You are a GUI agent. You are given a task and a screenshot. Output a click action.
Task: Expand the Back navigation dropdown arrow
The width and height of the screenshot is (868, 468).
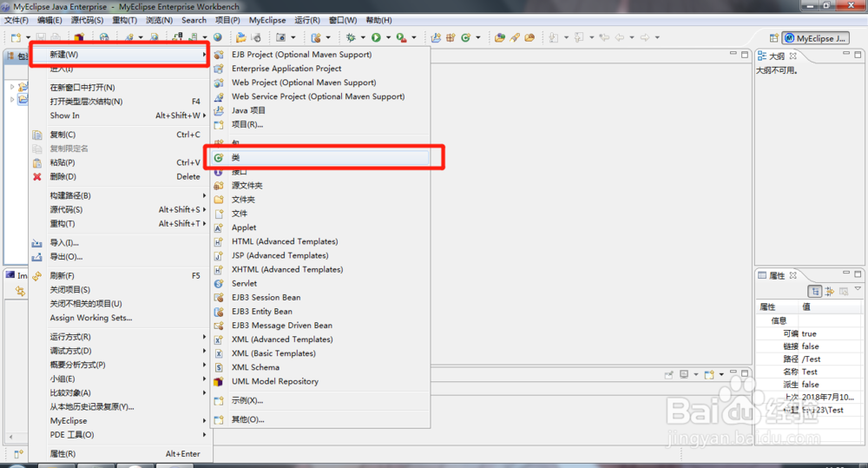click(x=632, y=37)
